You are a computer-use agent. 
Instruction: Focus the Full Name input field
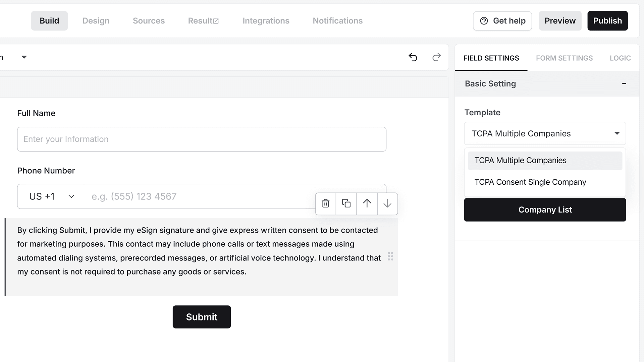202,139
